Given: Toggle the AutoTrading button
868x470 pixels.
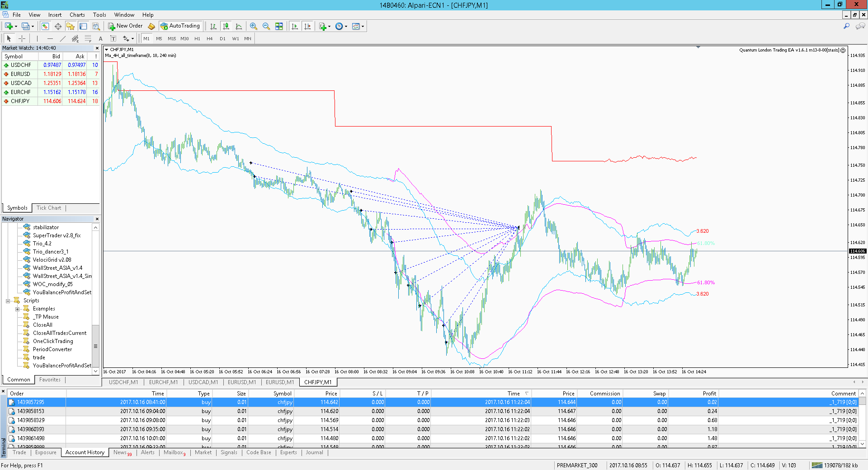Looking at the screenshot, I should (x=180, y=26).
